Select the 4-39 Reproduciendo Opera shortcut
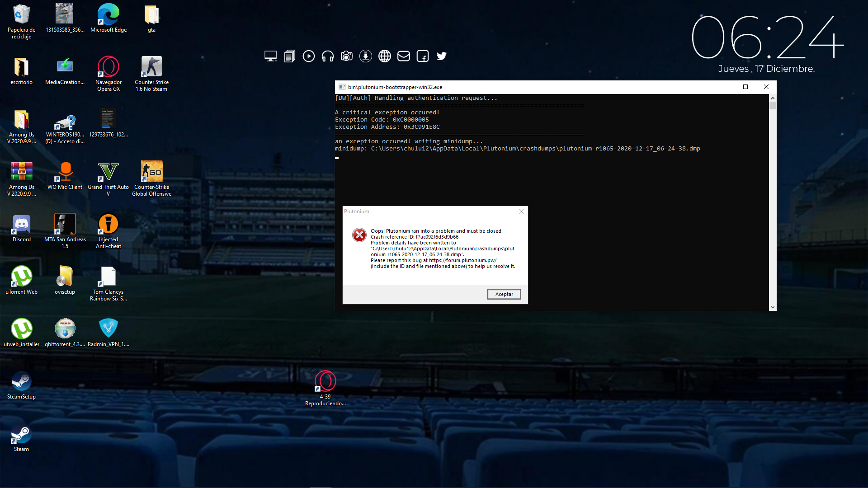Viewport: 868px width, 488px height. point(325,388)
